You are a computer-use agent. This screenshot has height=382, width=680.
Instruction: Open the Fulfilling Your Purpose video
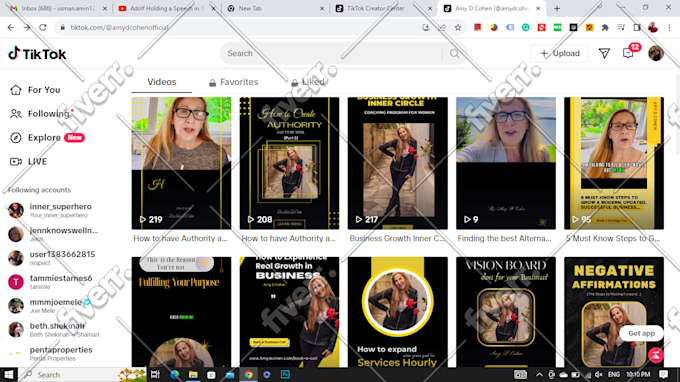(181, 312)
